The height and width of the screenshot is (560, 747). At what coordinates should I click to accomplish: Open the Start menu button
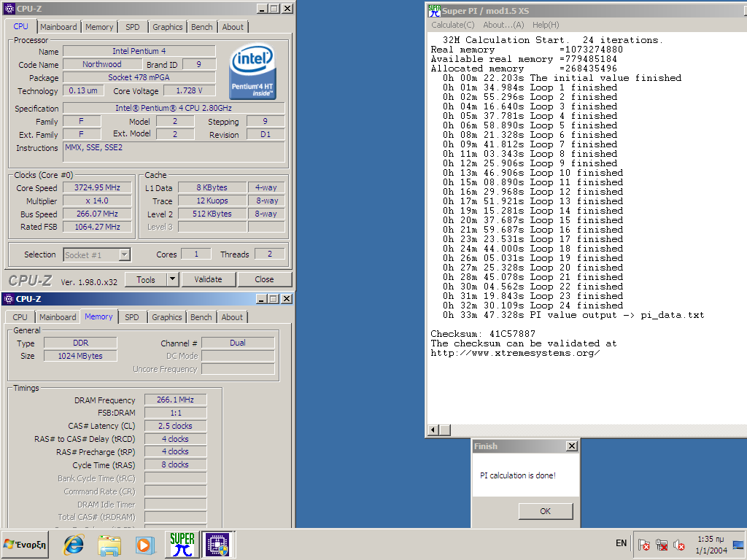[25, 544]
